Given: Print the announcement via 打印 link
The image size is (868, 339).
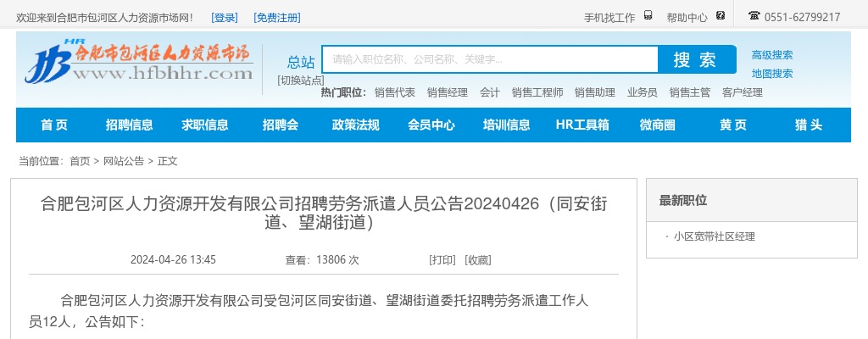Looking at the screenshot, I should (x=442, y=260).
